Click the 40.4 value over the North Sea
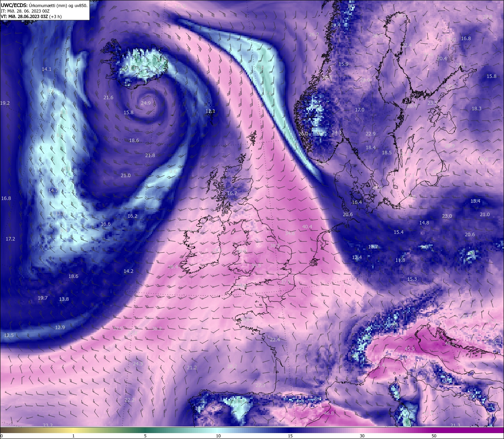 [307, 227]
